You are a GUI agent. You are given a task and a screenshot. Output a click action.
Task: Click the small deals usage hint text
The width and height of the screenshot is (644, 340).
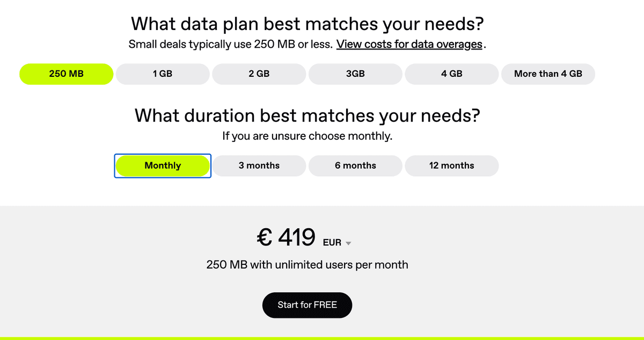(x=230, y=44)
